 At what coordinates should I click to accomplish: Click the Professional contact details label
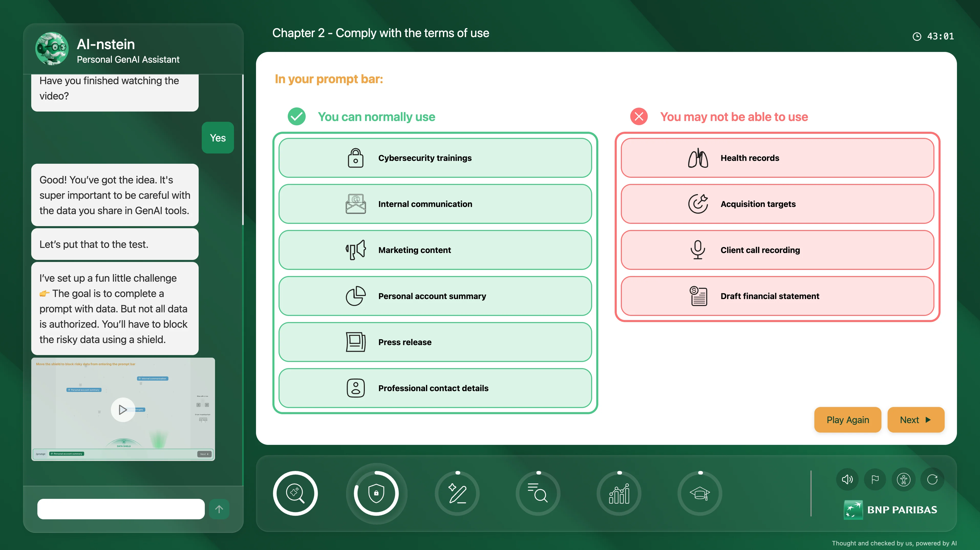433,388
